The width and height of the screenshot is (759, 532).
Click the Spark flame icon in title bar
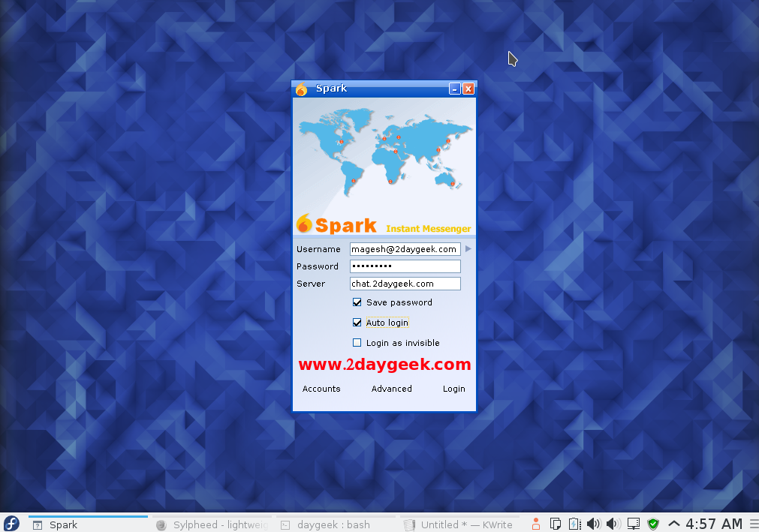coord(302,89)
